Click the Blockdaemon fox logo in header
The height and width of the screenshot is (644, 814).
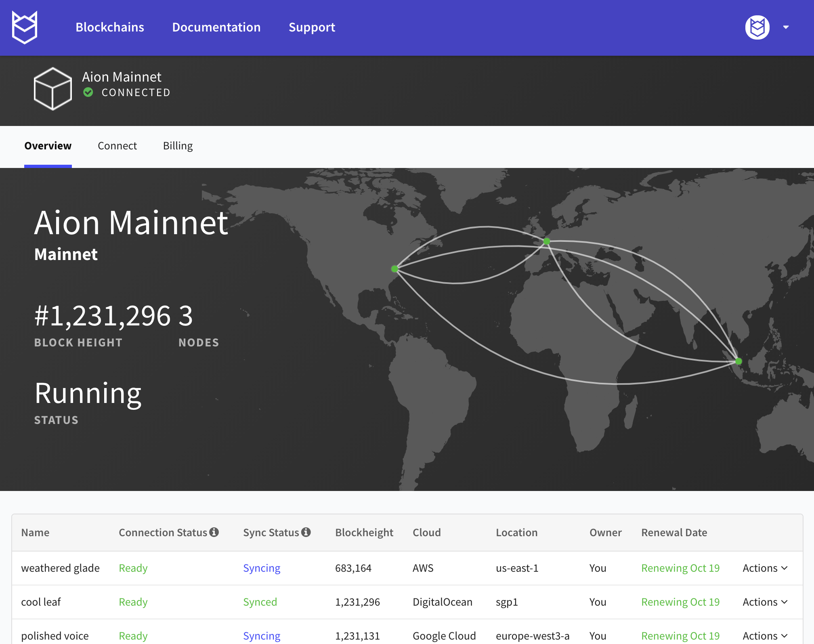point(25,27)
